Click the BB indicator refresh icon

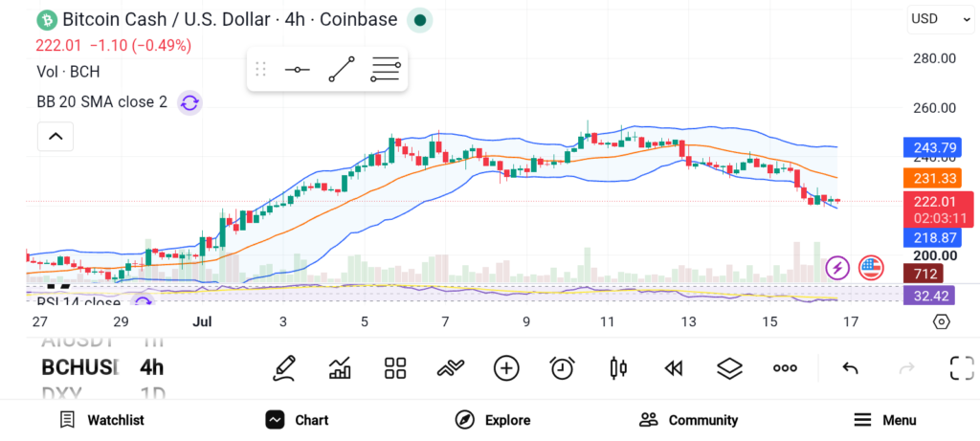(x=189, y=102)
